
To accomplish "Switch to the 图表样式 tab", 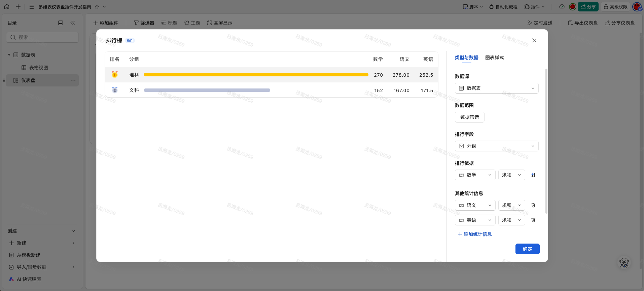I will click(494, 58).
